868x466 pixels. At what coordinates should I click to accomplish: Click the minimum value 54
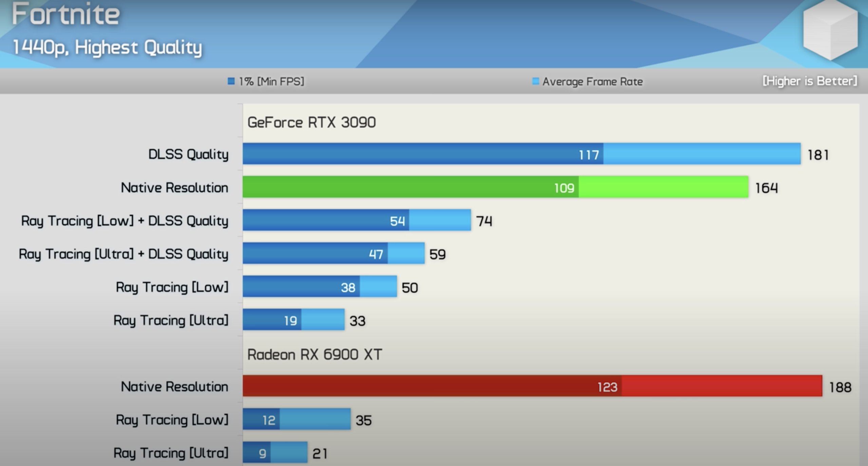point(397,221)
